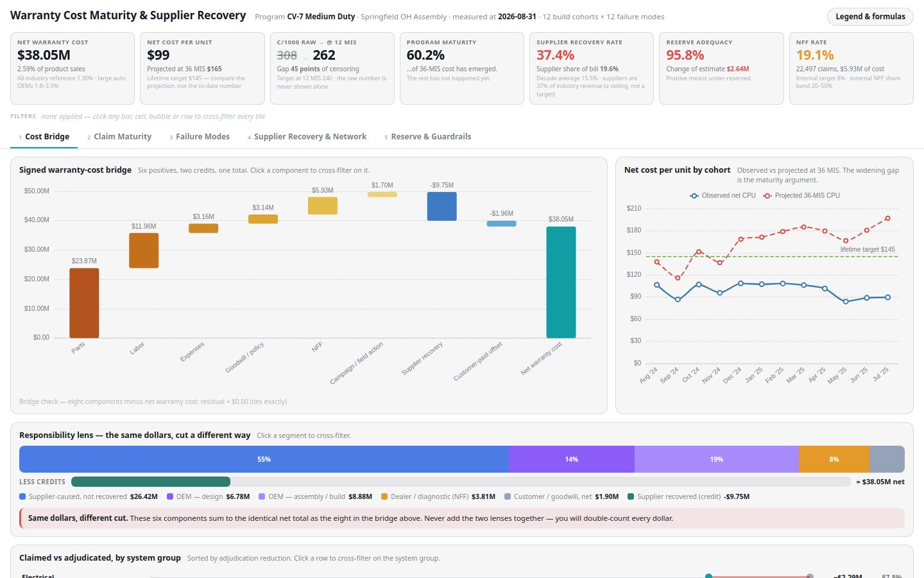Image resolution: width=924 pixels, height=578 pixels.
Task: Click the Goodwill / policy $3.14M bar
Action: [263, 219]
